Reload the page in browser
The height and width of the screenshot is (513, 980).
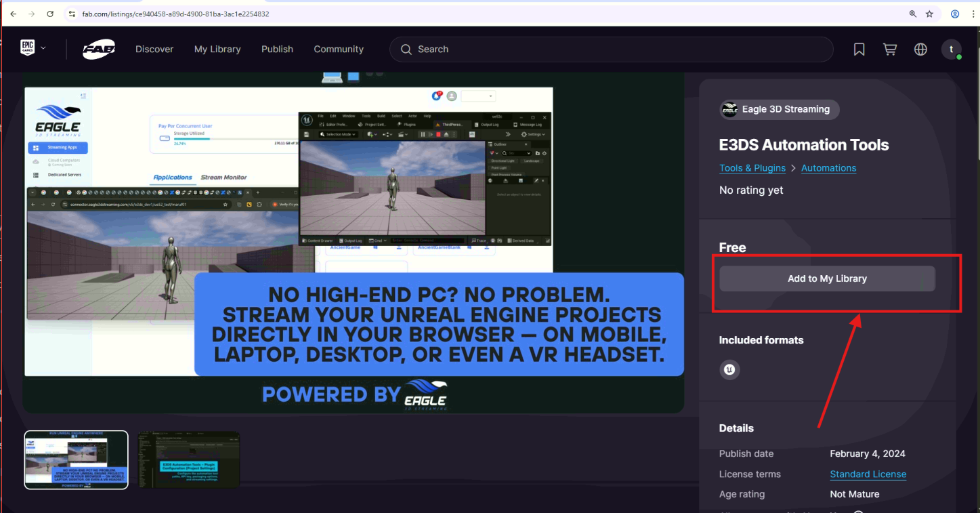point(50,14)
